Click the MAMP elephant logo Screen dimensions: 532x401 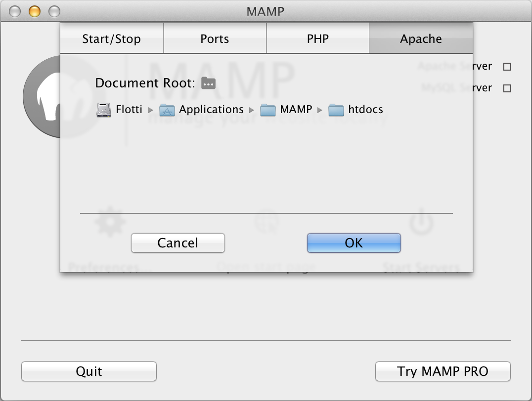click(42, 97)
